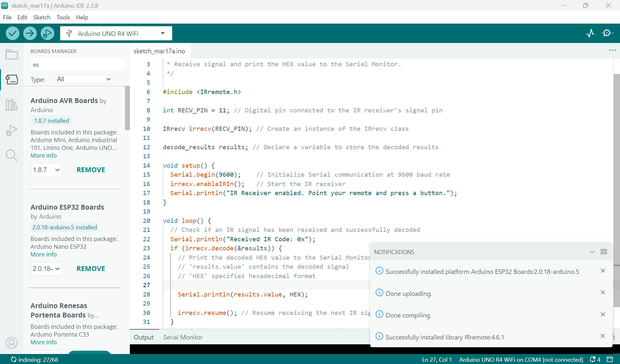
Task: Click the void loop() line
Action: tap(187, 221)
